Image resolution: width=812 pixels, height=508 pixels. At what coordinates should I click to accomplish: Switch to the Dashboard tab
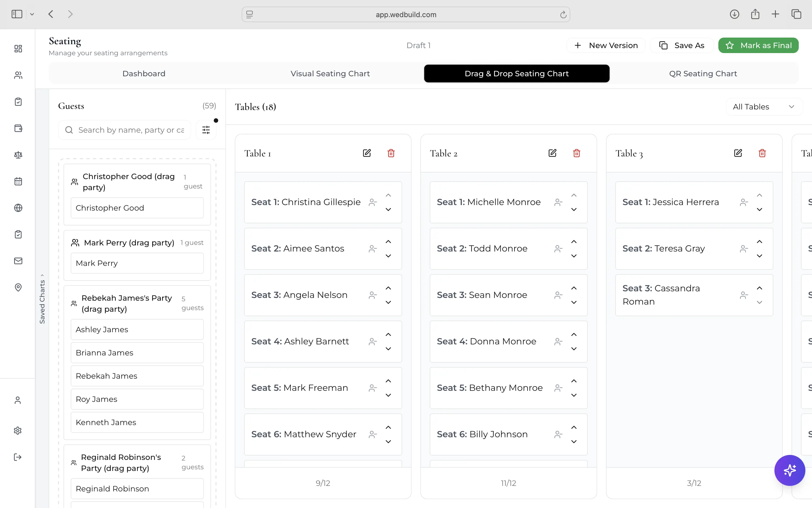[x=144, y=74]
